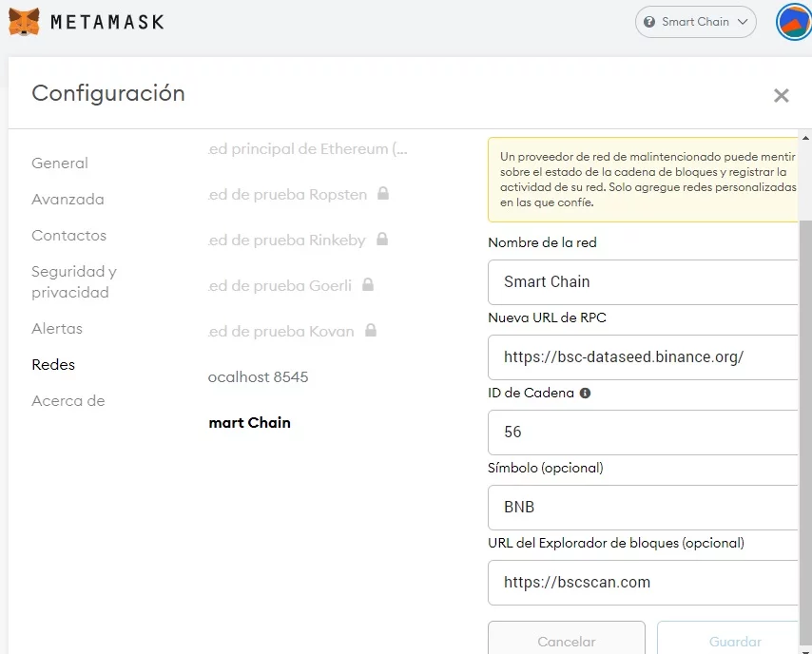
Task: Select the Smart Chain network entry
Action: [x=249, y=423]
